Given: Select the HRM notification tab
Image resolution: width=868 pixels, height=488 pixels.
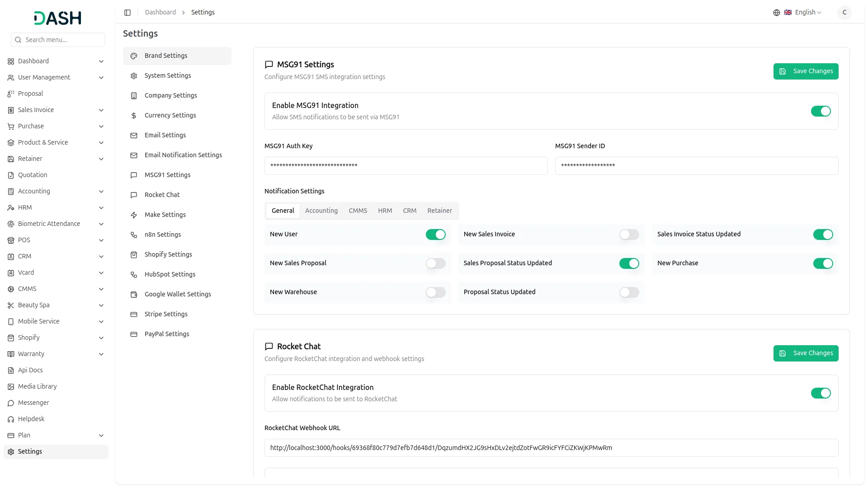Looking at the screenshot, I should click(385, 211).
